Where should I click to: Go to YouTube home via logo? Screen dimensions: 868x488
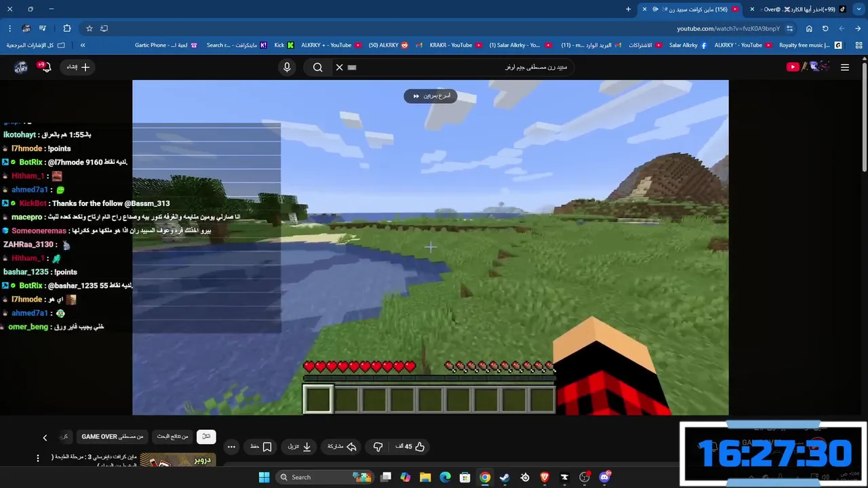tap(808, 66)
